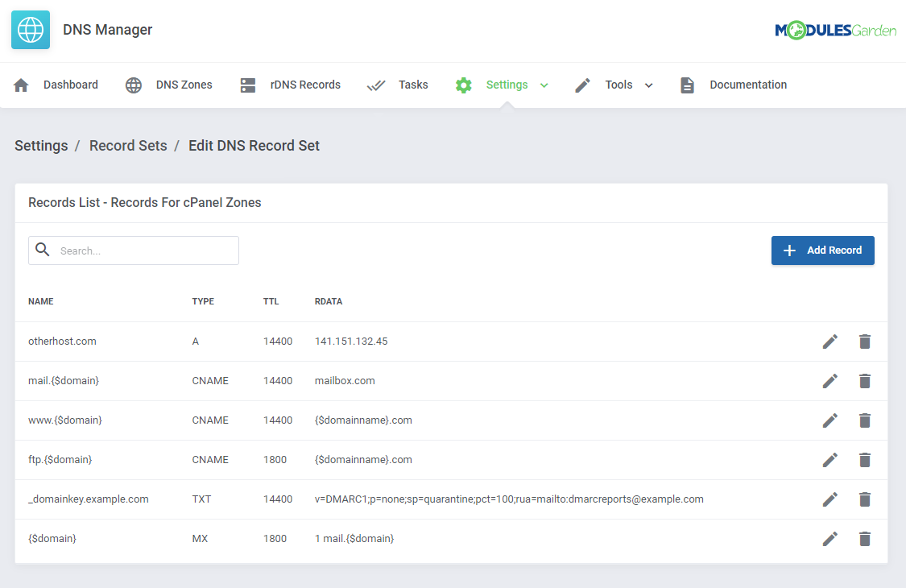The width and height of the screenshot is (906, 588).
Task: Select the www.{$domain} name cell
Action: pyautogui.click(x=64, y=420)
